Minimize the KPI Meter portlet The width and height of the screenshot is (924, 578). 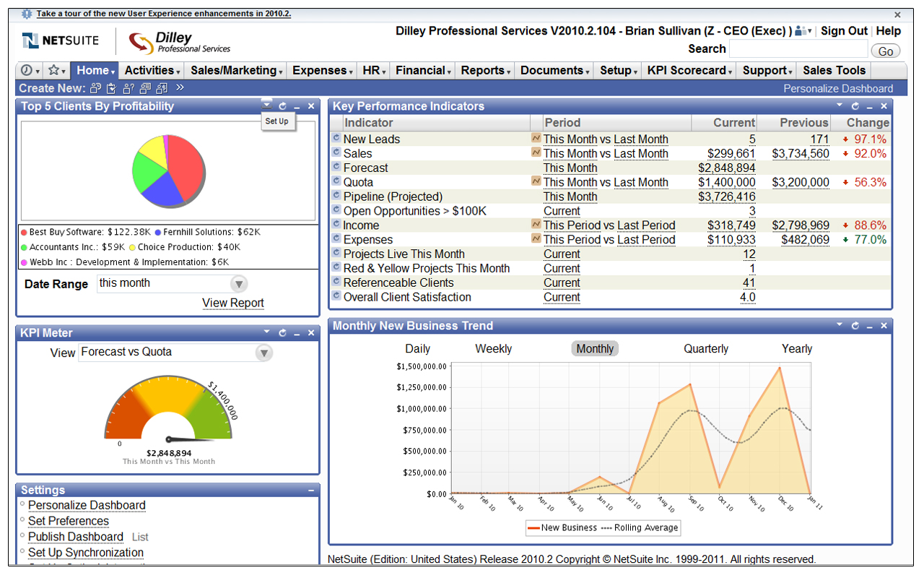(297, 333)
